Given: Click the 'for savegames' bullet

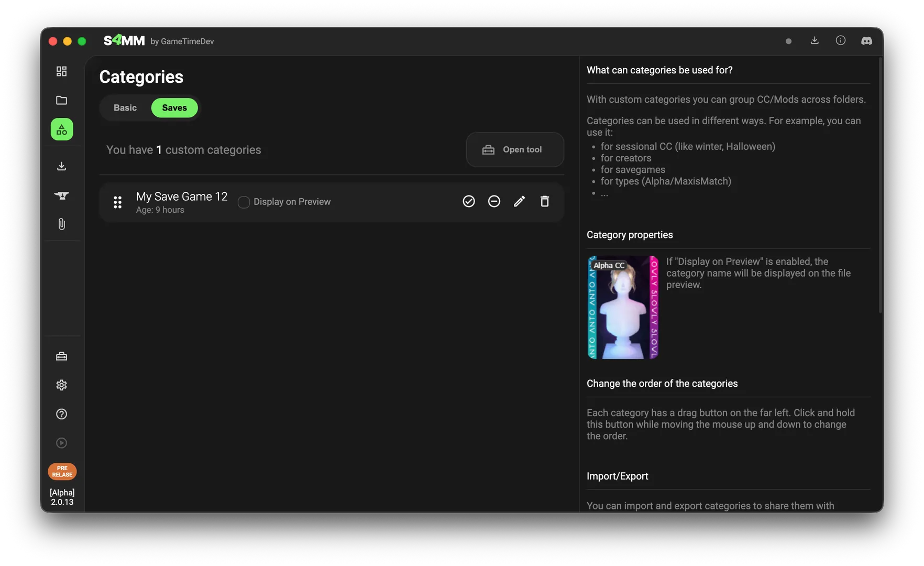Looking at the screenshot, I should (x=633, y=170).
